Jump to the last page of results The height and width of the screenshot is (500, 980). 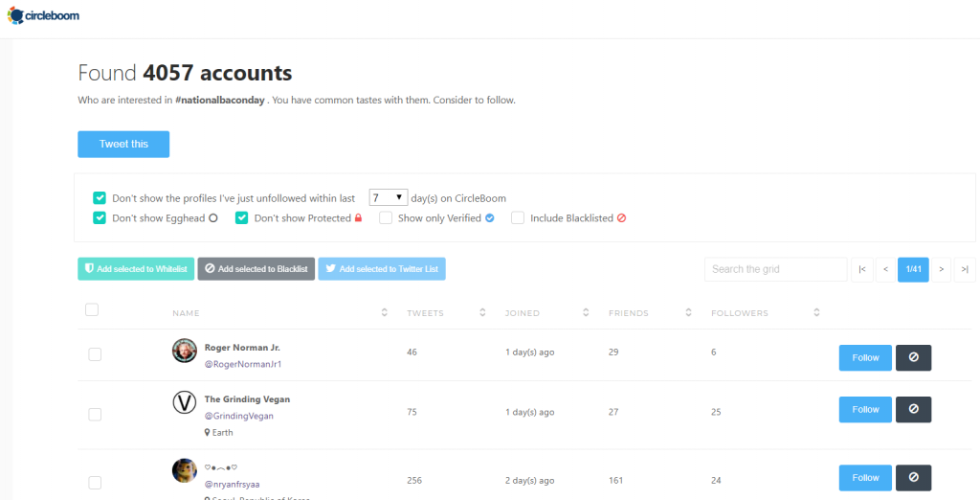[965, 269]
